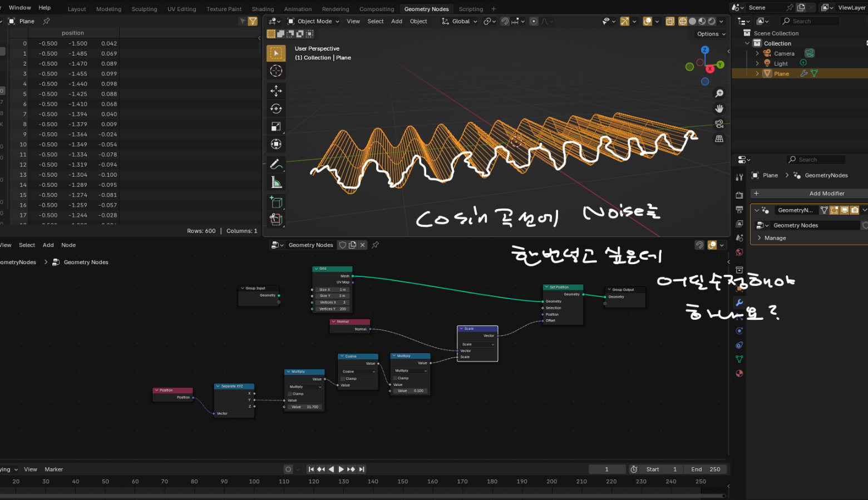Image resolution: width=868 pixels, height=500 pixels.
Task: Click the viewport zoom magnifier icon
Action: (719, 93)
